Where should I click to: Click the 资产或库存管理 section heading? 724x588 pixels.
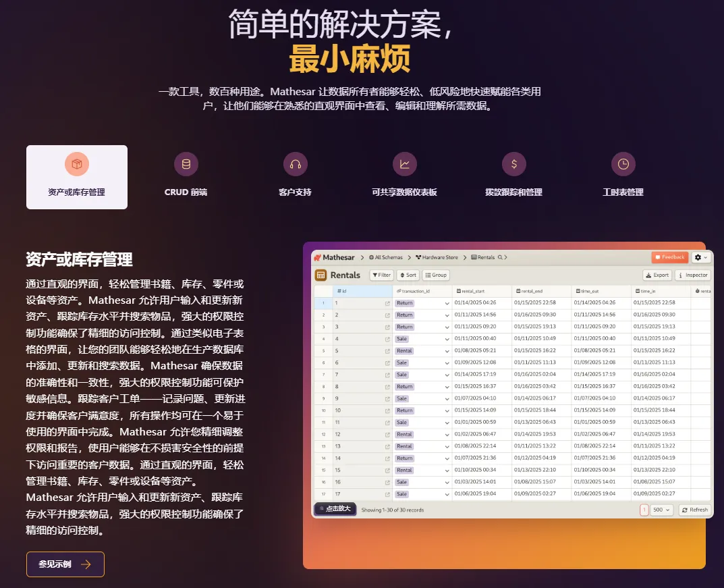click(79, 260)
